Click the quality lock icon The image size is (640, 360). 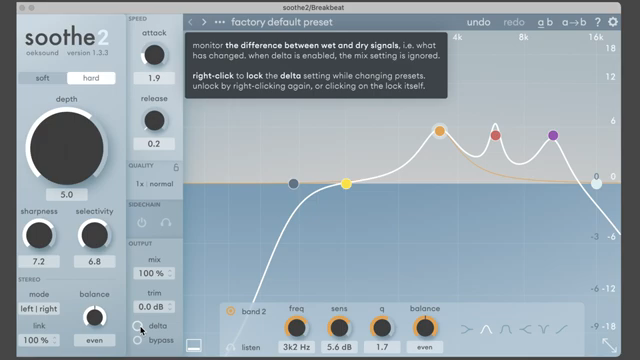(x=176, y=167)
